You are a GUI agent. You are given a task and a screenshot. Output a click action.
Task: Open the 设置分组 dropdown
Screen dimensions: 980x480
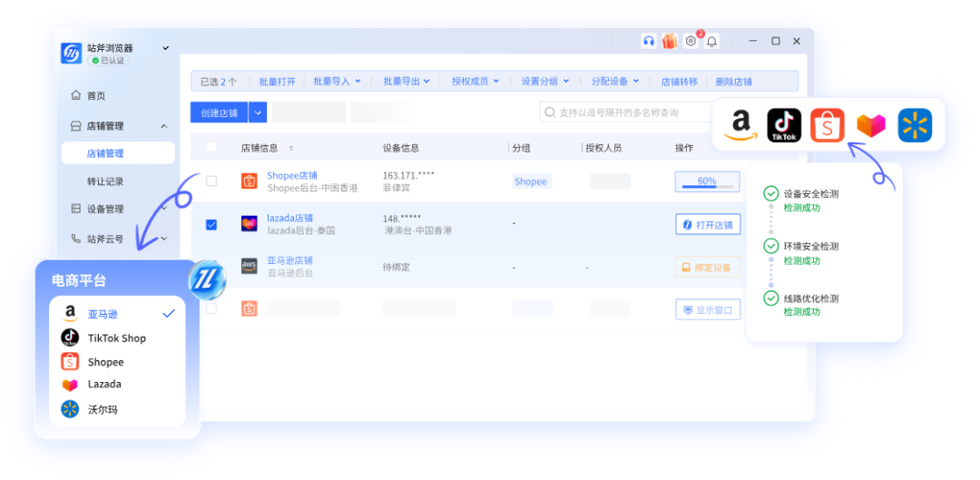(x=545, y=82)
